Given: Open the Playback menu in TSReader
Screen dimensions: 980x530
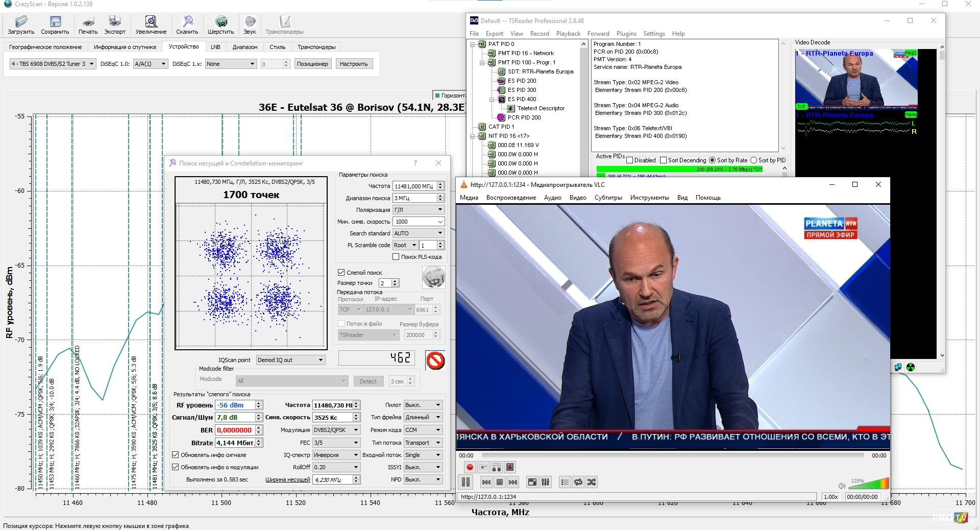Looking at the screenshot, I should 568,34.
